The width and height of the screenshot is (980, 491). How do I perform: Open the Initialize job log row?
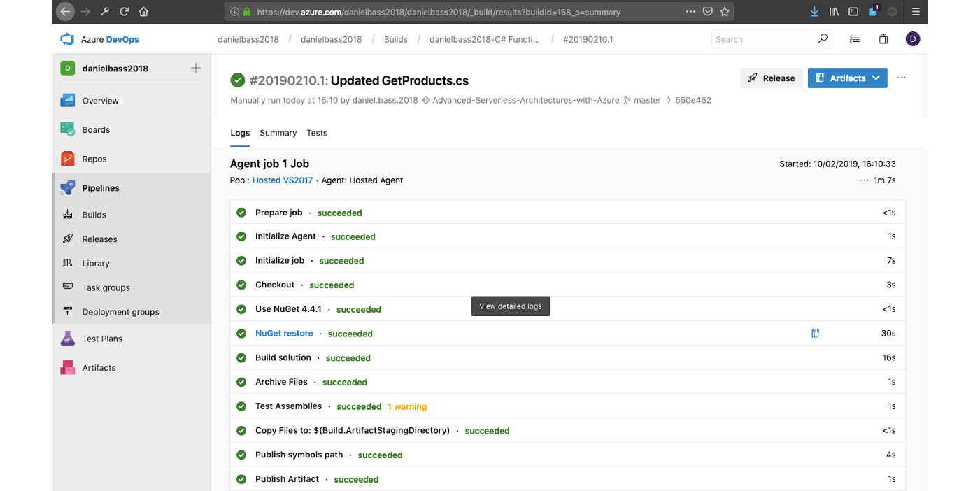pyautogui.click(x=567, y=261)
